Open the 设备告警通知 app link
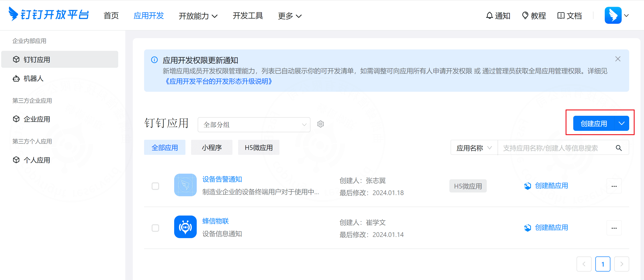This screenshot has height=280, width=644. (222, 179)
